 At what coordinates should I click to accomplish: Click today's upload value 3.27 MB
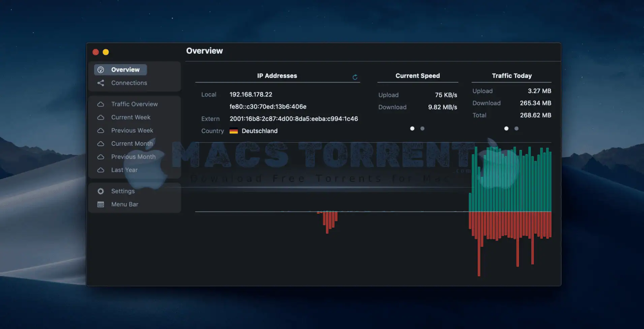tap(540, 91)
